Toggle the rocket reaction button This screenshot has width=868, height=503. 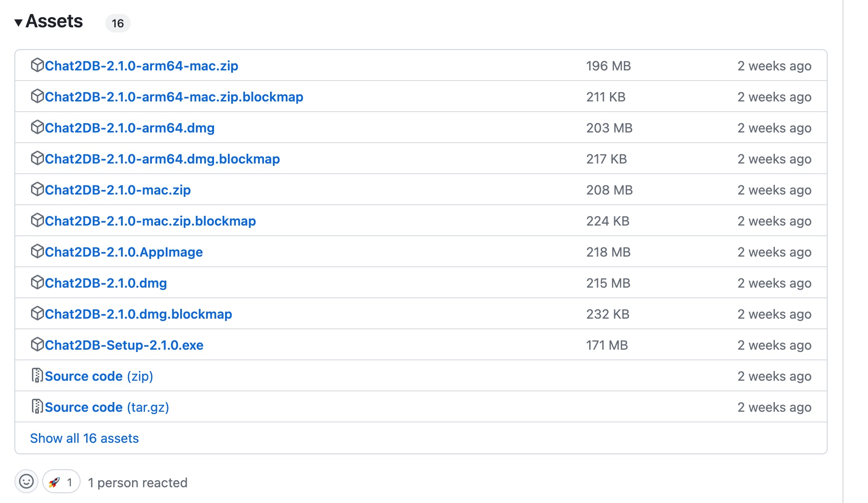pos(61,482)
